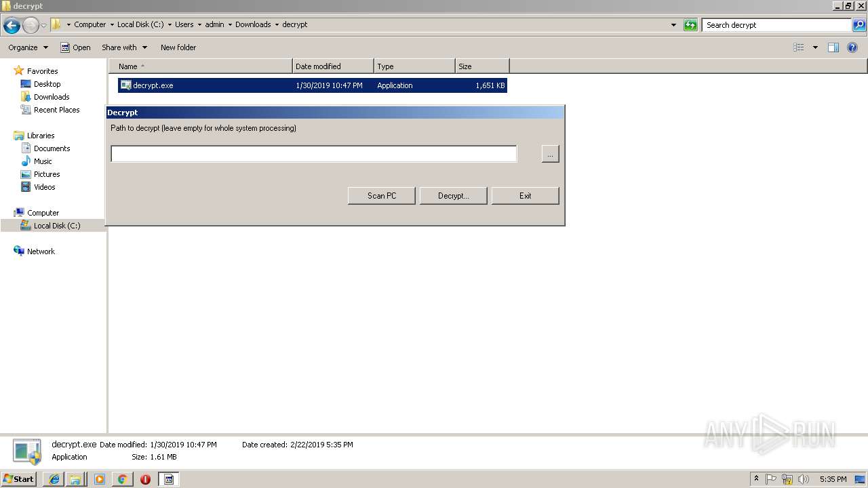Click the path to decrypt input field

click(x=313, y=154)
